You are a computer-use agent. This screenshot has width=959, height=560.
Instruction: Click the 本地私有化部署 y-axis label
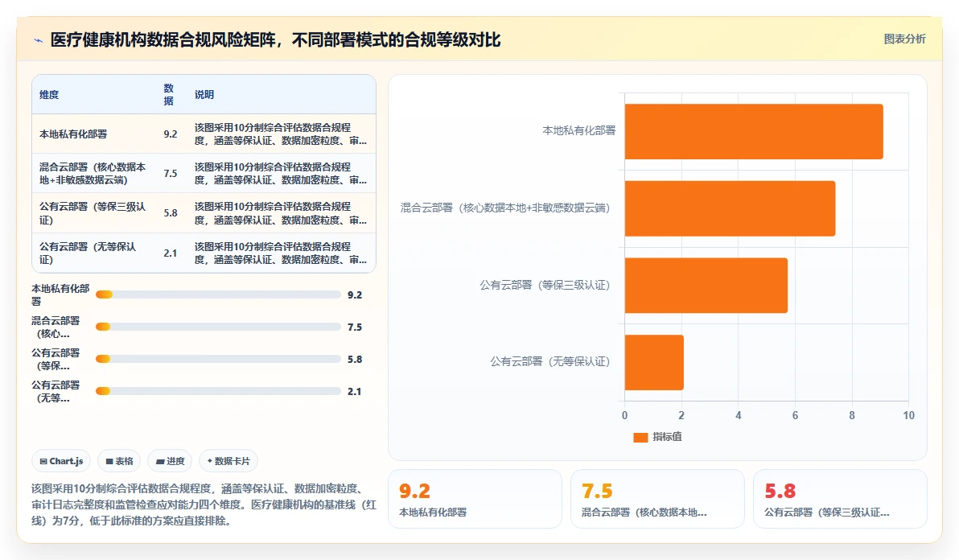(579, 131)
